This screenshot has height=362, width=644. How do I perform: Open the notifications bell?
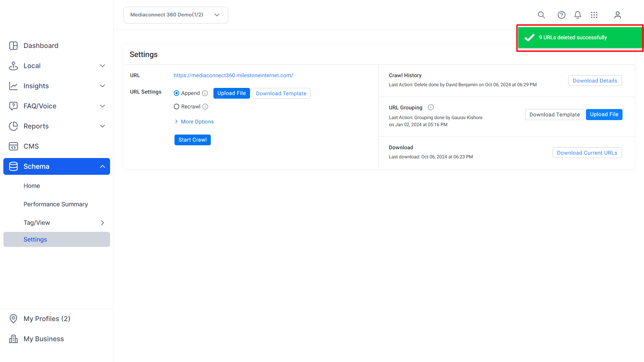tap(578, 15)
